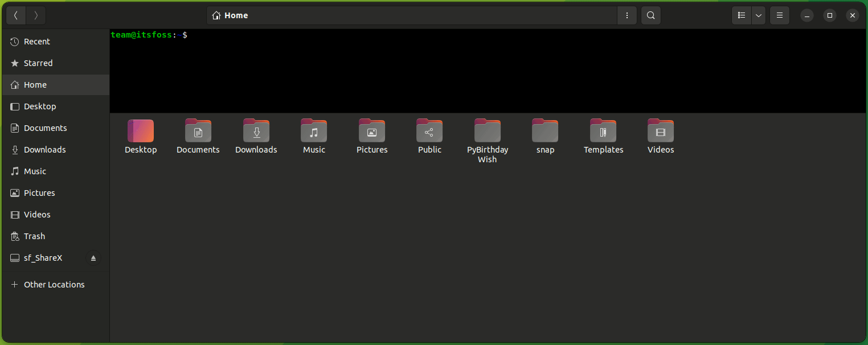
Task: Open the main hamburger menu
Action: [780, 15]
